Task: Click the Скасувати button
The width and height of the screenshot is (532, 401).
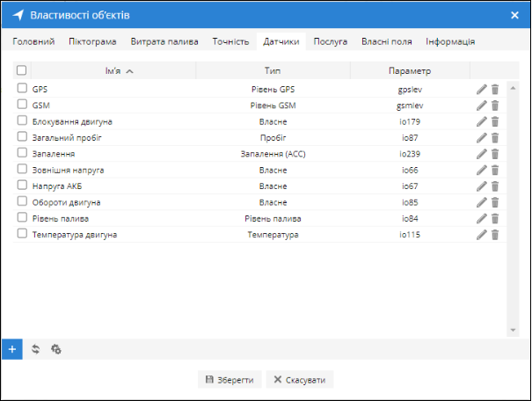Action: pos(300,380)
